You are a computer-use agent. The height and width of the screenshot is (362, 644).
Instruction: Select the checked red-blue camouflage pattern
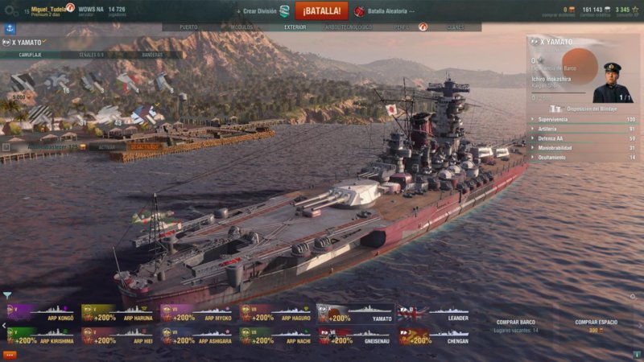[x=144, y=114]
